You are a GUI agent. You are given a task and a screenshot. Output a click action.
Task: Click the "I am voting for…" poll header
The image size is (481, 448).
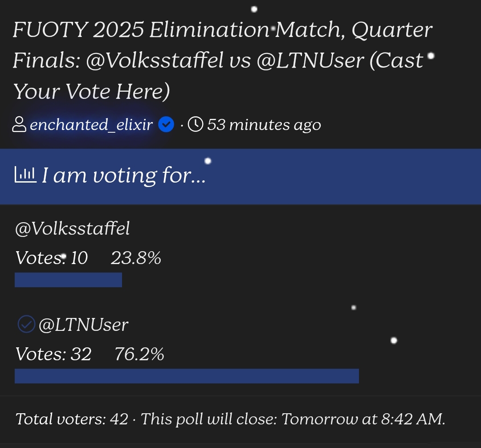[x=124, y=175]
